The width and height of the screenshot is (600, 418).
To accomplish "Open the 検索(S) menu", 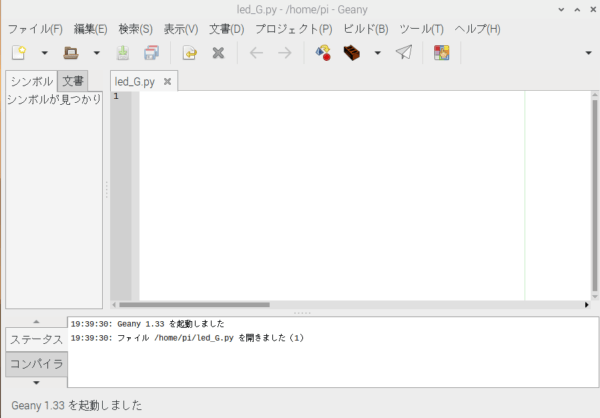I will 135,29.
